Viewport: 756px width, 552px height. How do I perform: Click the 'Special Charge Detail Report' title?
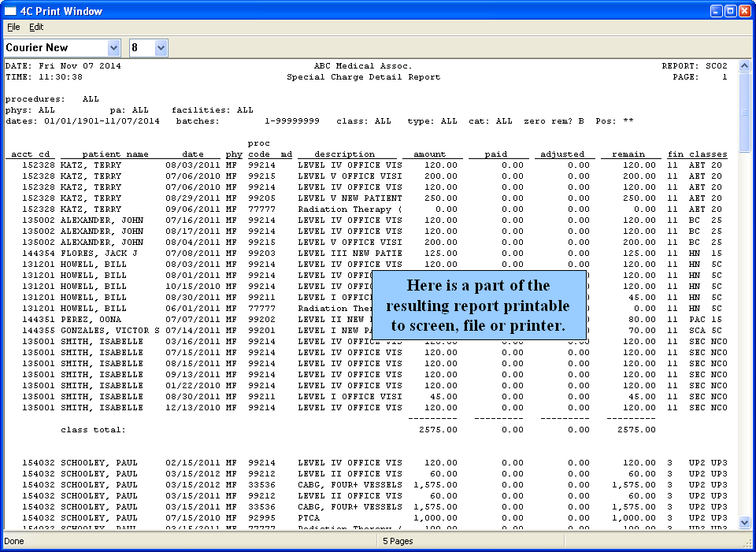[x=364, y=77]
